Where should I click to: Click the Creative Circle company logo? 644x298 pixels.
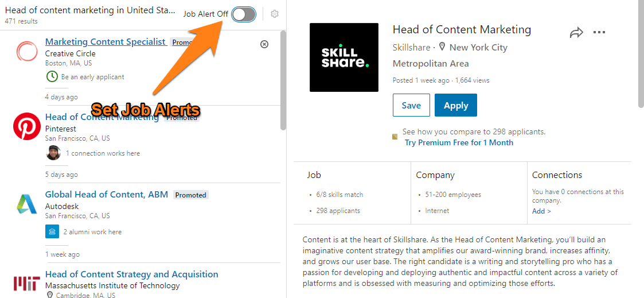27,52
